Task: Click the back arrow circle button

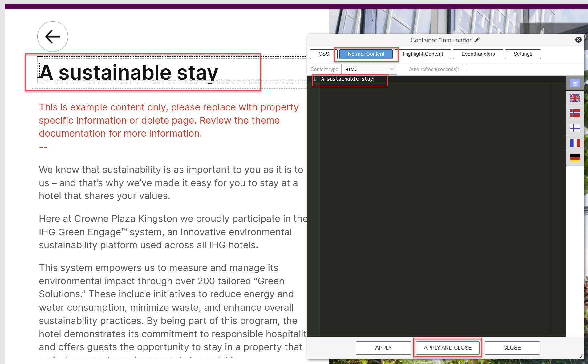Action: tap(53, 37)
